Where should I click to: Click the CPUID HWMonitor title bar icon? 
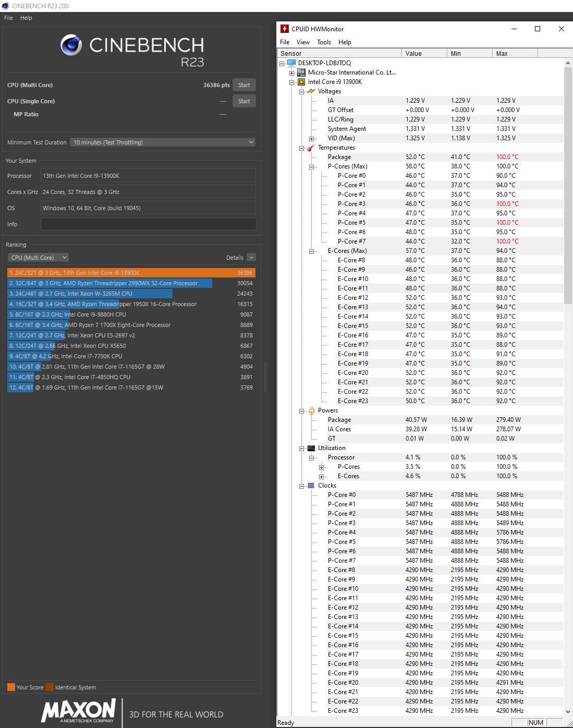[285, 29]
